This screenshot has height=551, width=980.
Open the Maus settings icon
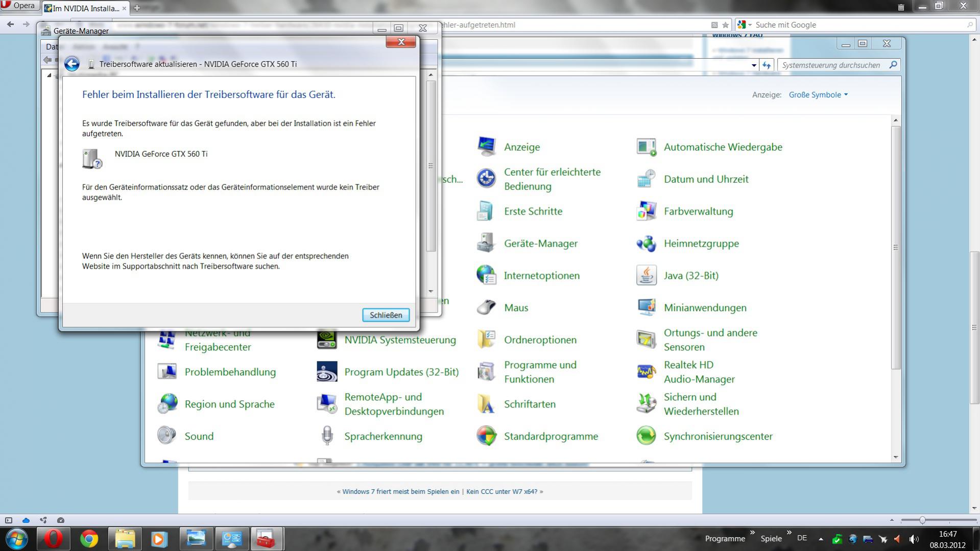[486, 308]
